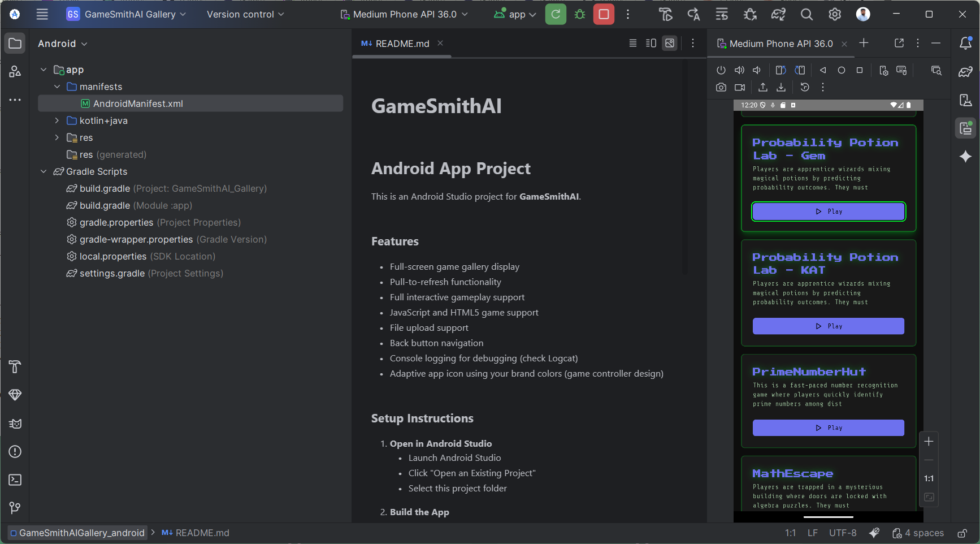Open the notifications bell
The width and height of the screenshot is (980, 544).
[x=966, y=43]
